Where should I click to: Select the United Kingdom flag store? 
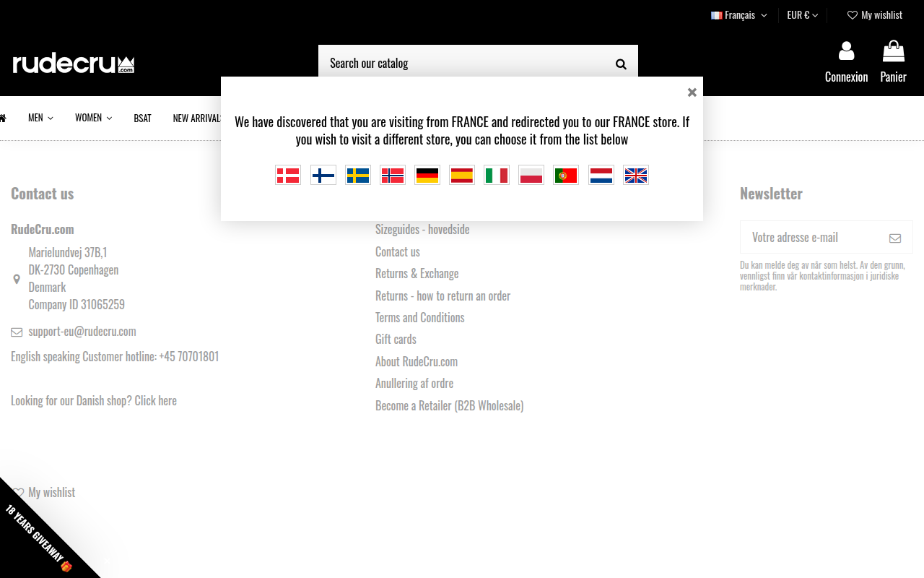[636, 175]
